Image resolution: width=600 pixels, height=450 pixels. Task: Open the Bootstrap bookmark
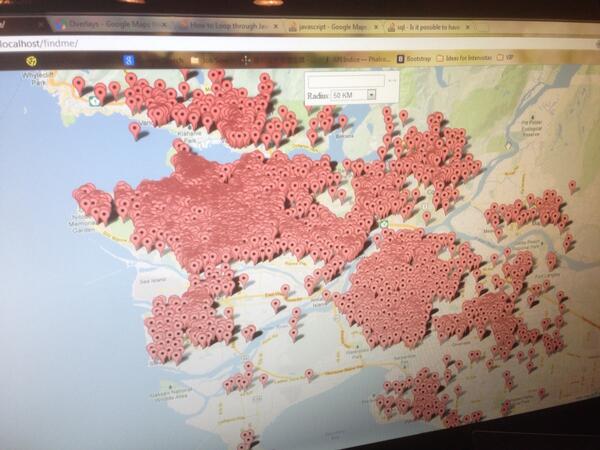[414, 59]
